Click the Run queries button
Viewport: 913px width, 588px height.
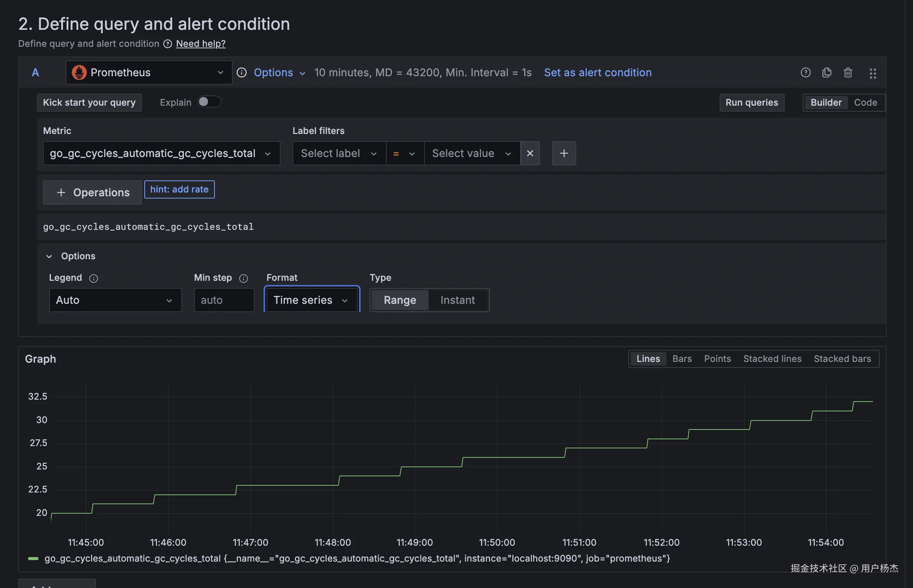click(x=751, y=102)
